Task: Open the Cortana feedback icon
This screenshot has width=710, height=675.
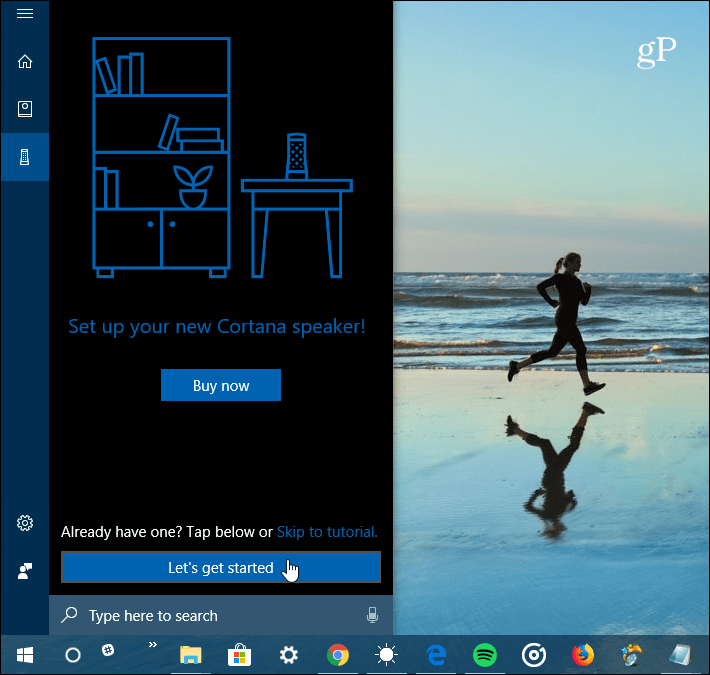Action: coord(25,571)
